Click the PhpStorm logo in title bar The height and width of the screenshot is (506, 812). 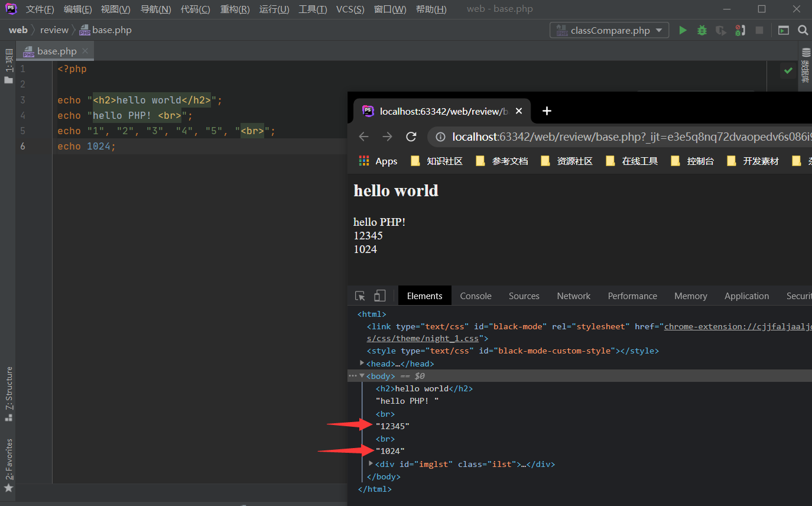coord(11,9)
